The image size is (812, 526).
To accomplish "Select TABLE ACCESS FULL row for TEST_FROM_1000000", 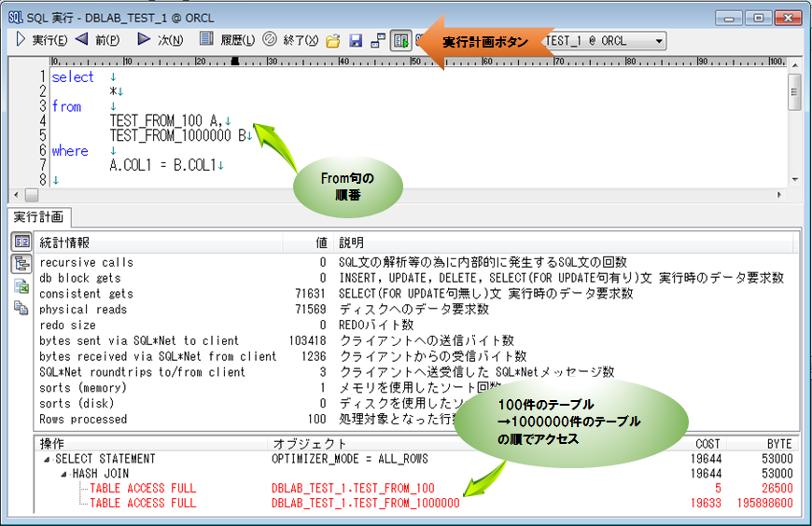I will (143, 503).
